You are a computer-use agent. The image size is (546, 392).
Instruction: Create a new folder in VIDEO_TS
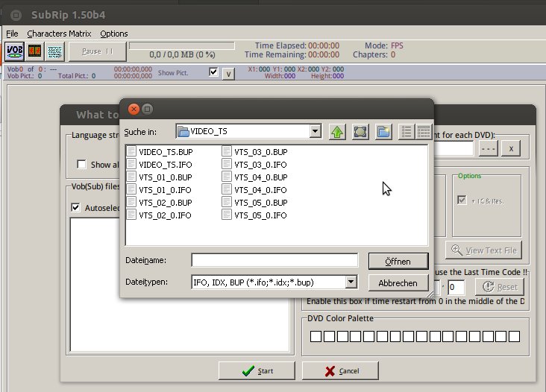[x=383, y=132]
